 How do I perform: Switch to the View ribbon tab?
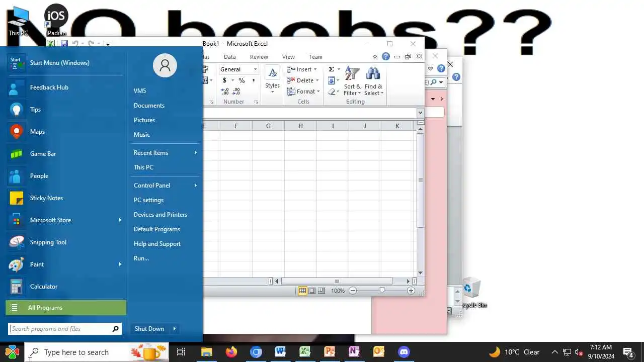pyautogui.click(x=288, y=57)
